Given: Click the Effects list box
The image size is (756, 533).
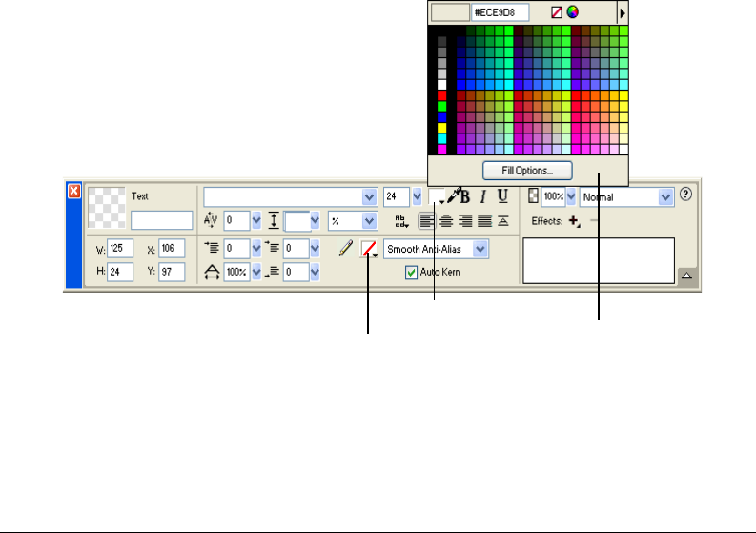Looking at the screenshot, I should click(599, 260).
